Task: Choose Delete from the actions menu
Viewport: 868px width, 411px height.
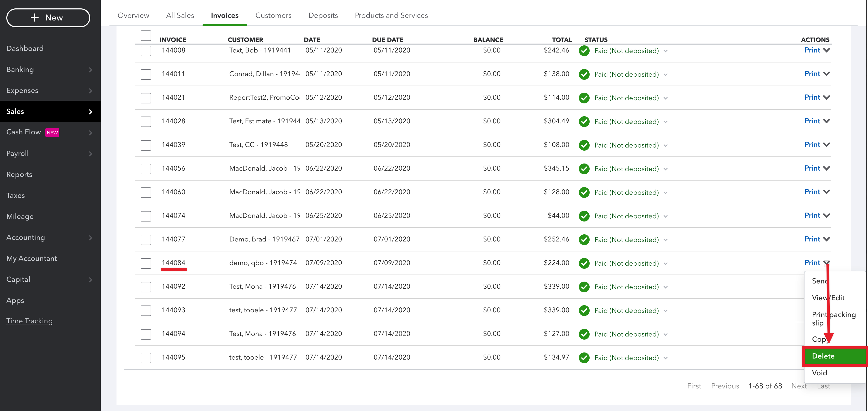Action: click(834, 356)
